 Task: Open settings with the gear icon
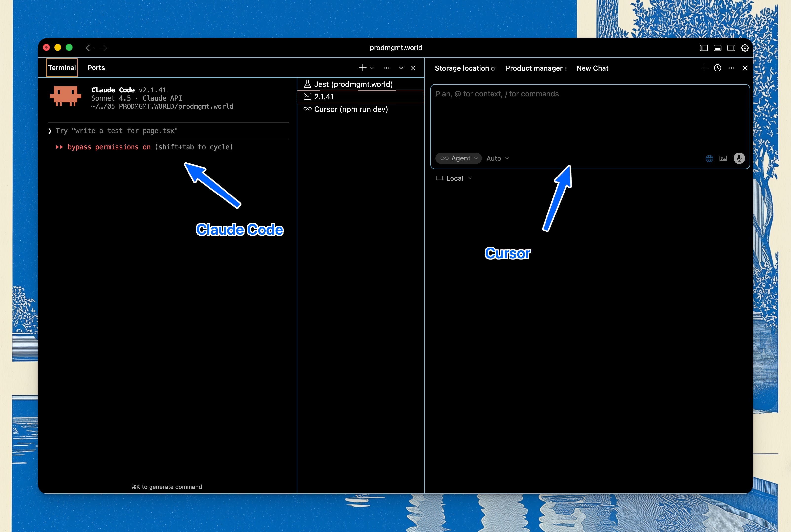click(x=745, y=48)
